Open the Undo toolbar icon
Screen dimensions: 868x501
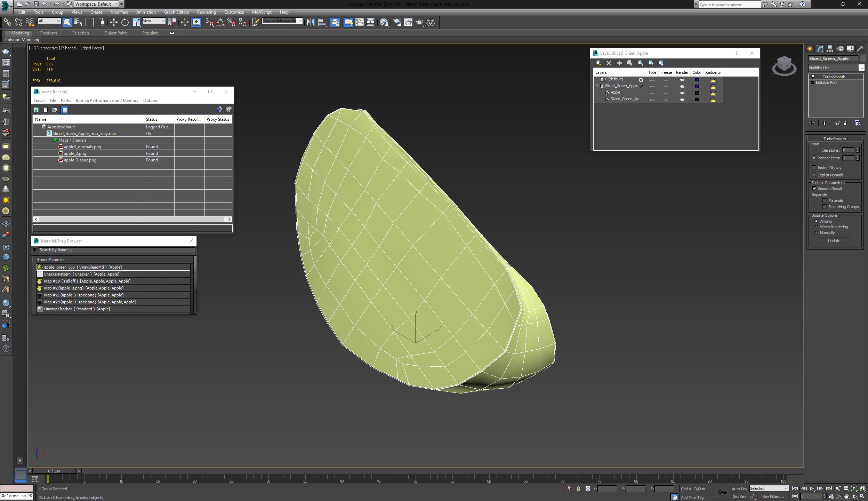[45, 4]
